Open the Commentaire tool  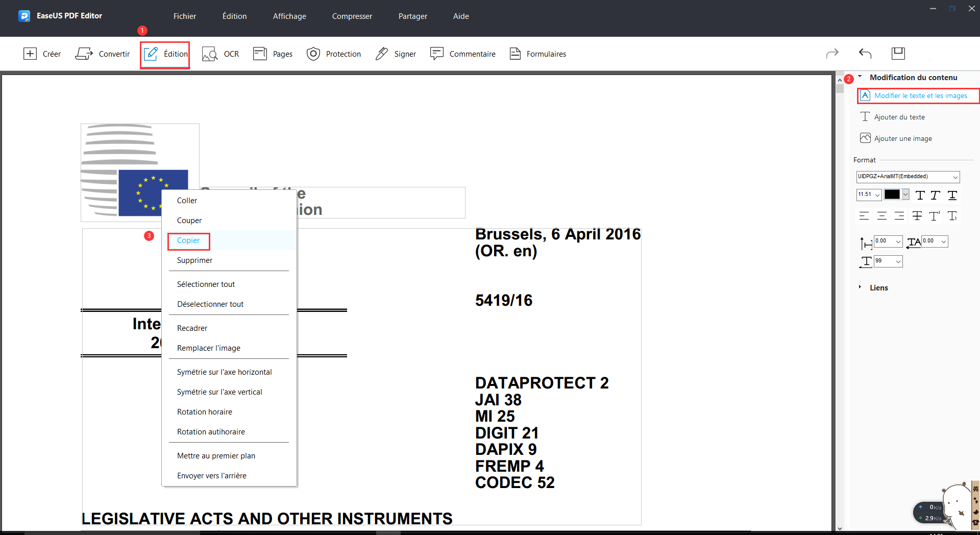pos(462,54)
